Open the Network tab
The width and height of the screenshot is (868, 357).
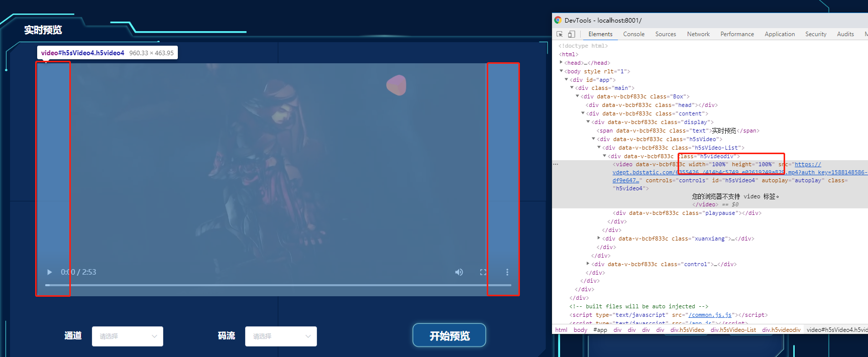tap(698, 34)
